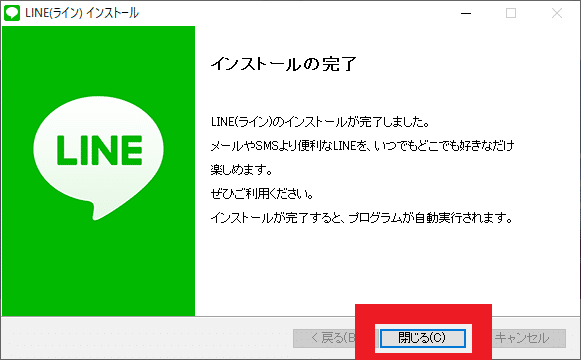Click the text LINE(ライン)のインストールが完了しました。
Screen dimensions: 581x360
point(320,121)
